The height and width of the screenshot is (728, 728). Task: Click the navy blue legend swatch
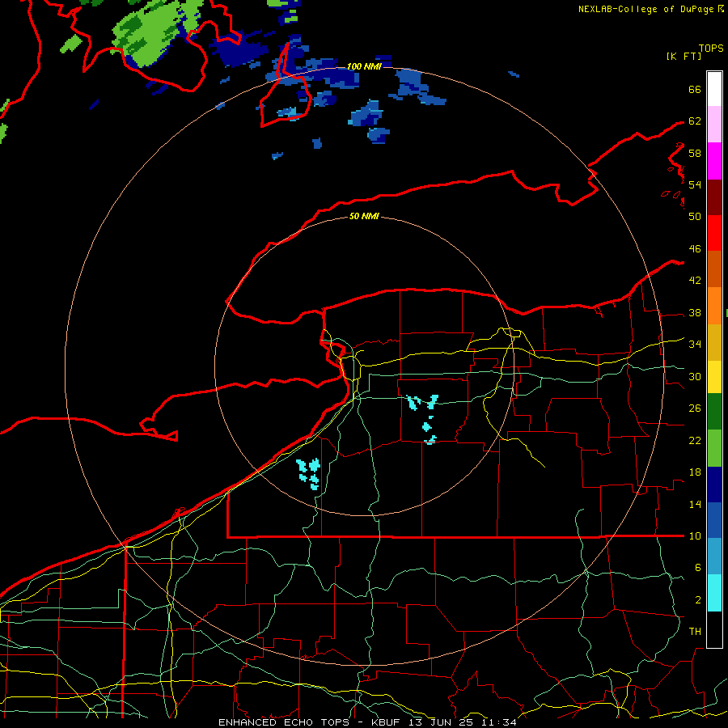click(x=714, y=485)
